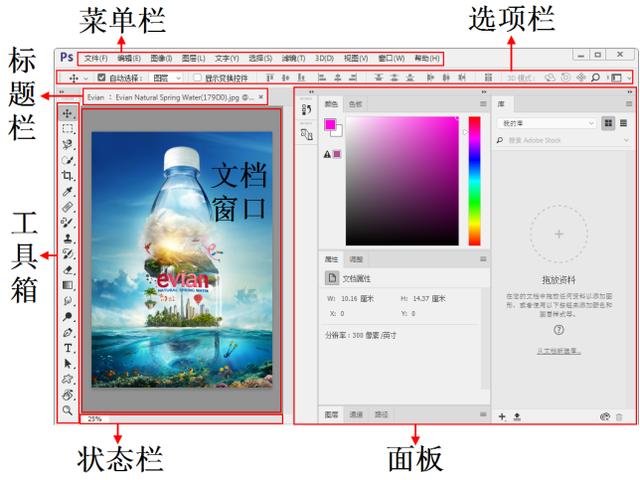Click the gamut warning triangle icon

(327, 154)
